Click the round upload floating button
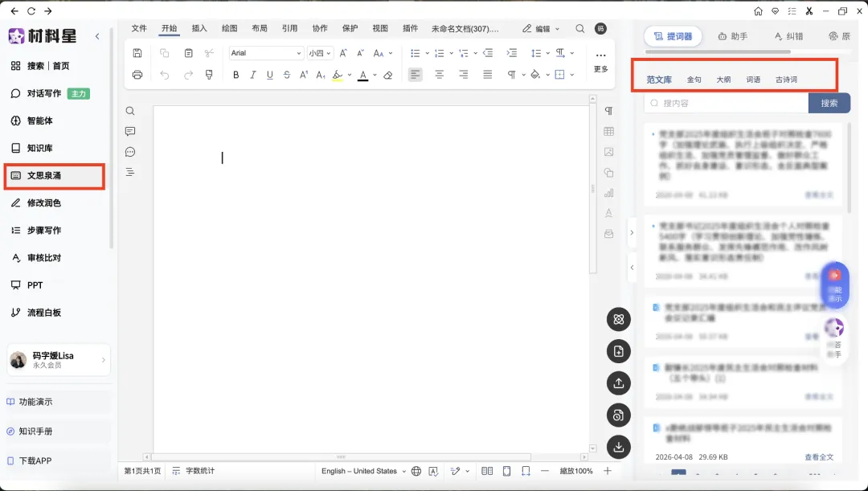 [x=619, y=383]
